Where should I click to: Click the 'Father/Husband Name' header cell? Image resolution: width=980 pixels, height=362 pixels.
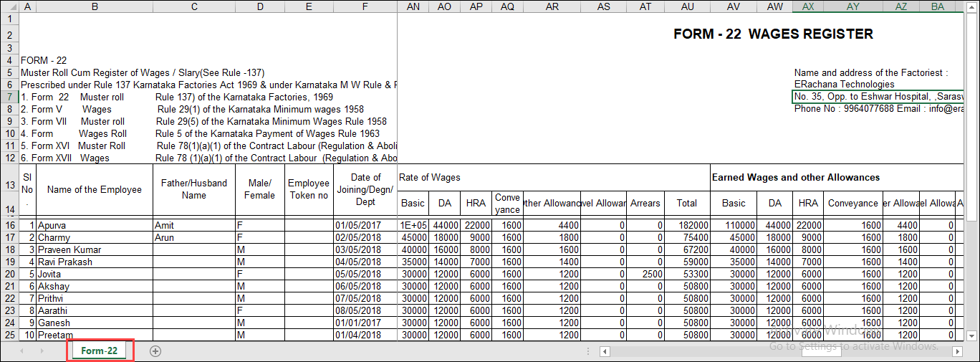(x=194, y=189)
